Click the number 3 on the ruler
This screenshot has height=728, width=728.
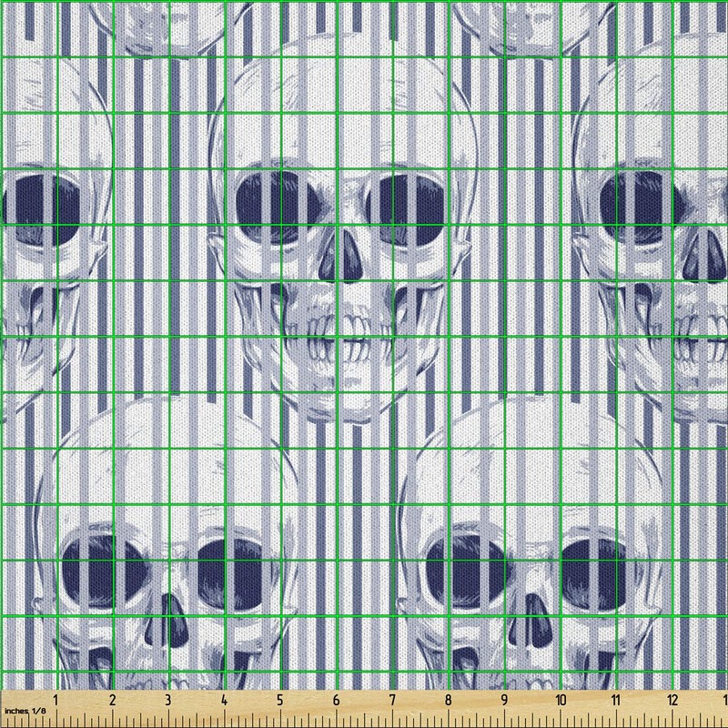pyautogui.click(x=168, y=701)
